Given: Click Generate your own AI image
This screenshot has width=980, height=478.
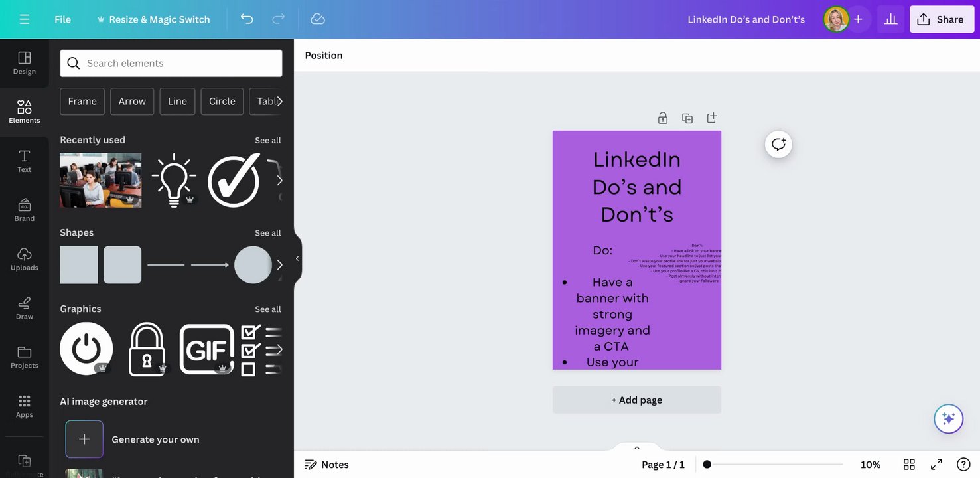Looking at the screenshot, I should pyautogui.click(x=155, y=439).
